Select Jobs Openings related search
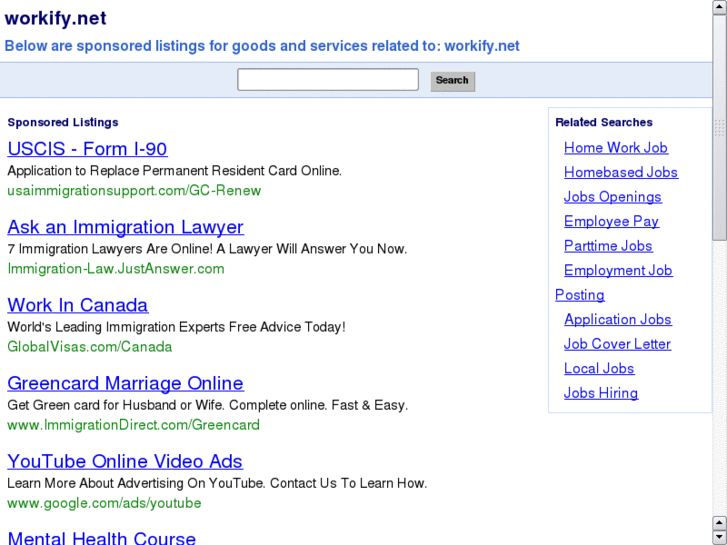This screenshot has height=545, width=727. pos(612,197)
